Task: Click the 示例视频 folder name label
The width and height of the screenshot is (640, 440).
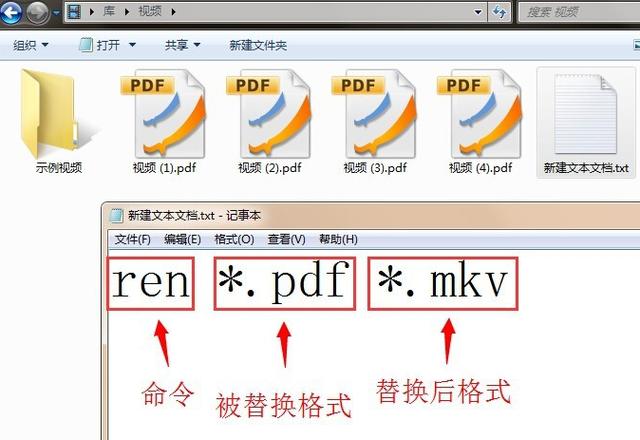Action: pos(59,168)
